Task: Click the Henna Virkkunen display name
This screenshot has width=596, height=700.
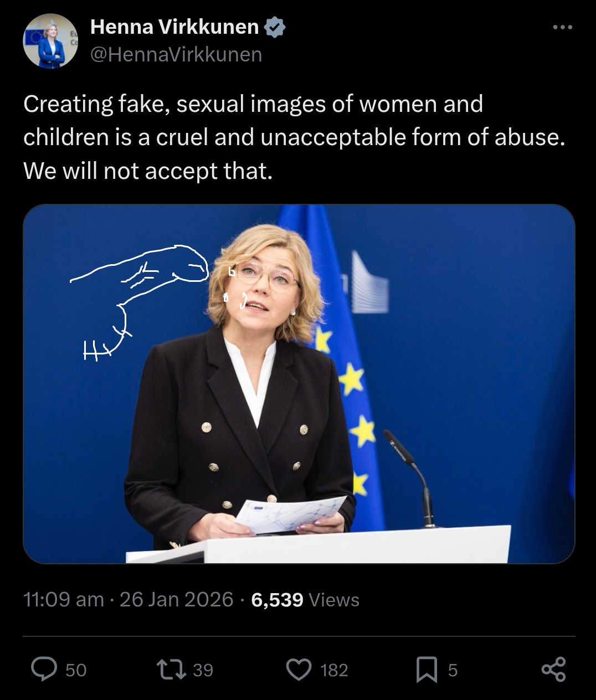Action: coord(174,27)
